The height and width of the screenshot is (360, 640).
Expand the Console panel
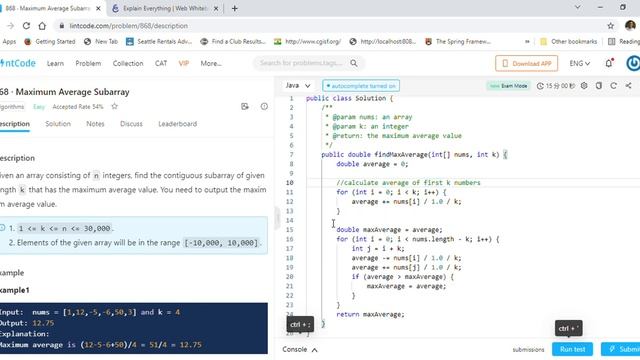point(300,349)
